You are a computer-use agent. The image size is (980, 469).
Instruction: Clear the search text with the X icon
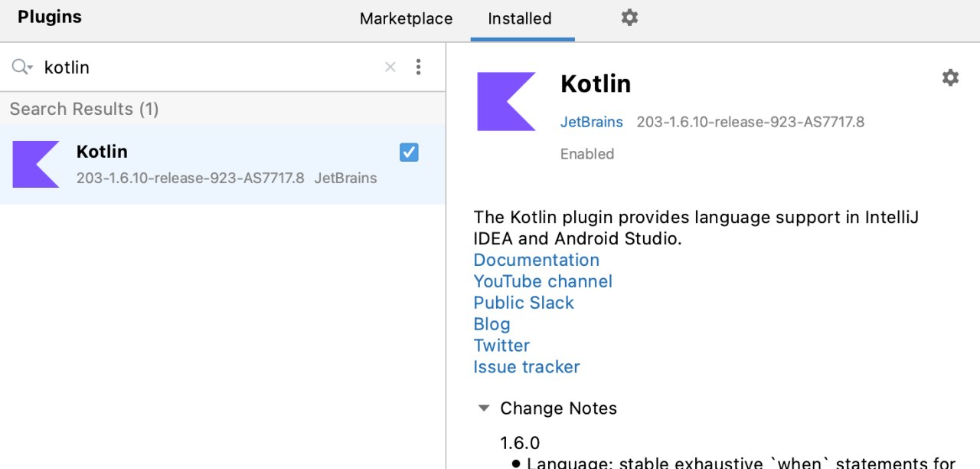tap(390, 67)
